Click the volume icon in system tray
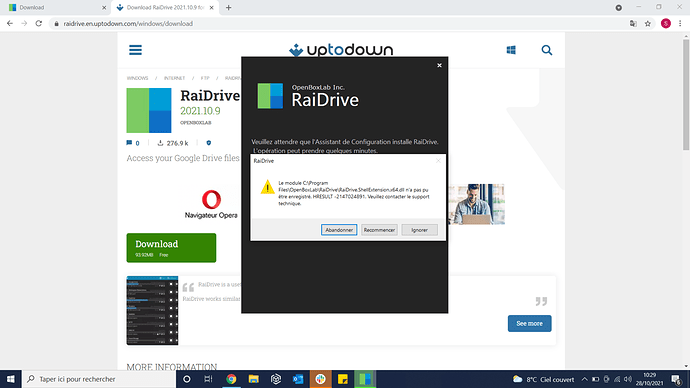 click(x=628, y=379)
